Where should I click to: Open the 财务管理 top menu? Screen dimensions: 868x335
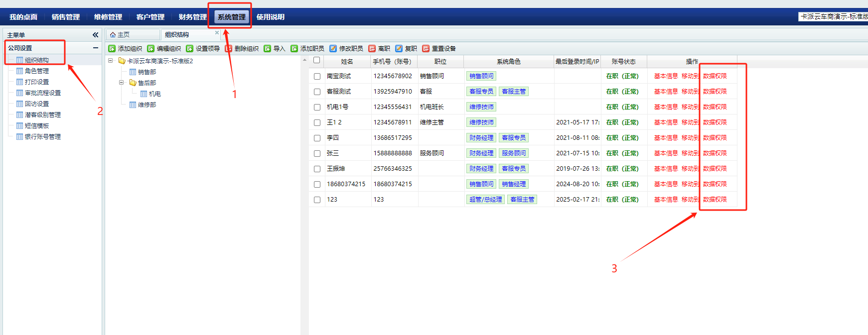192,17
